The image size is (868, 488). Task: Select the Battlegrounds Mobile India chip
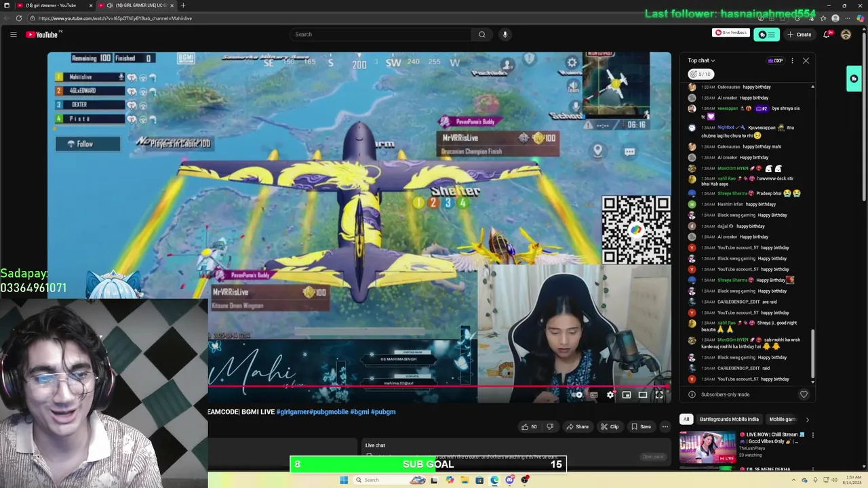(x=729, y=420)
